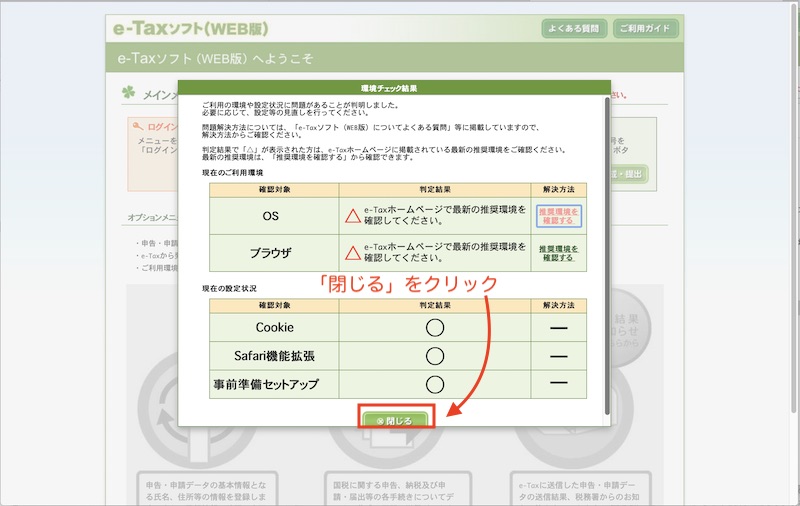Click the background card about 申告・申請データの基本情報
This screenshot has height=506, width=800.
(x=209, y=489)
